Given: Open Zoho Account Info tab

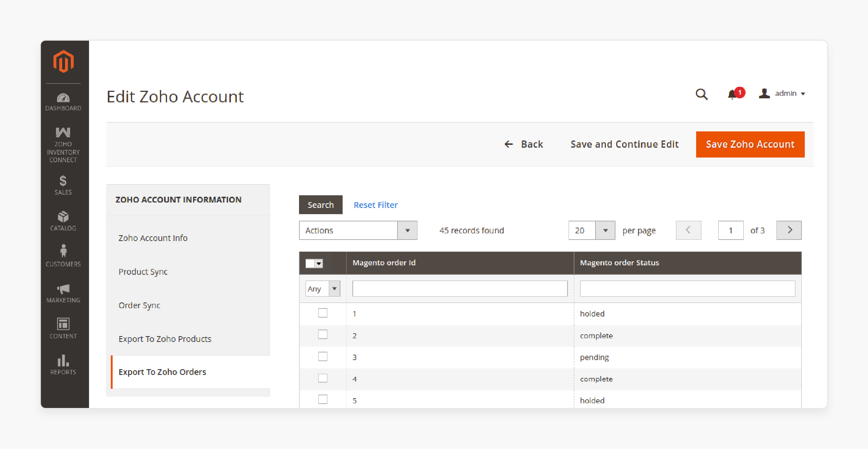Looking at the screenshot, I should tap(153, 238).
